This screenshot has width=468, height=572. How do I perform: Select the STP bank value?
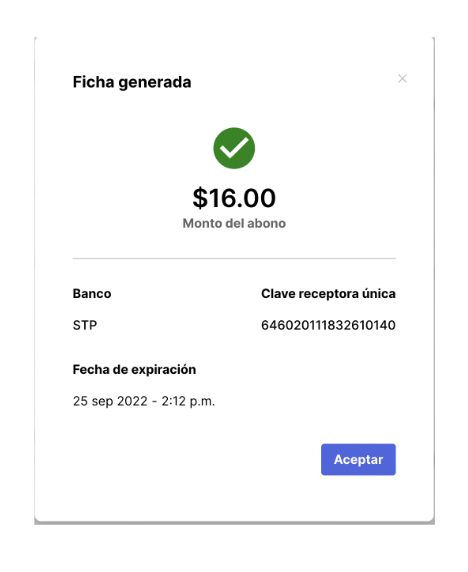(85, 325)
